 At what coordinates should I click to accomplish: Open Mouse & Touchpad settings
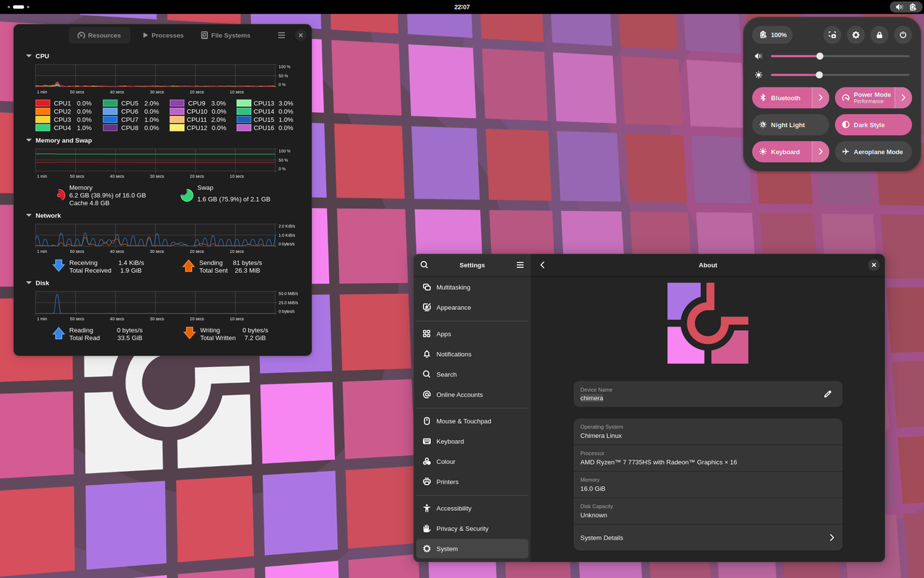point(472,421)
